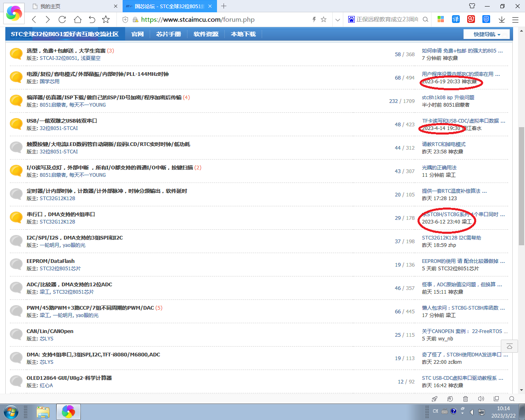Open the colorful apps grid extension
Screen dimensions: 525x420
click(x=441, y=19)
